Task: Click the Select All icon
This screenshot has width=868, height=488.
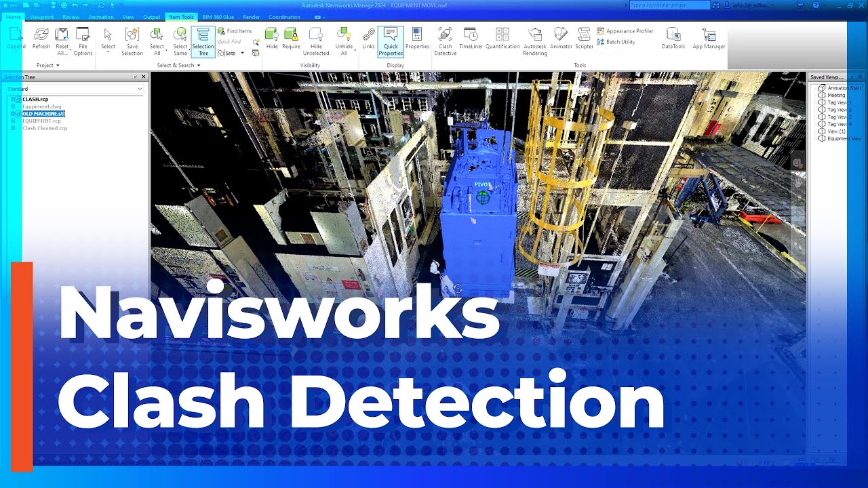Action: (x=157, y=35)
